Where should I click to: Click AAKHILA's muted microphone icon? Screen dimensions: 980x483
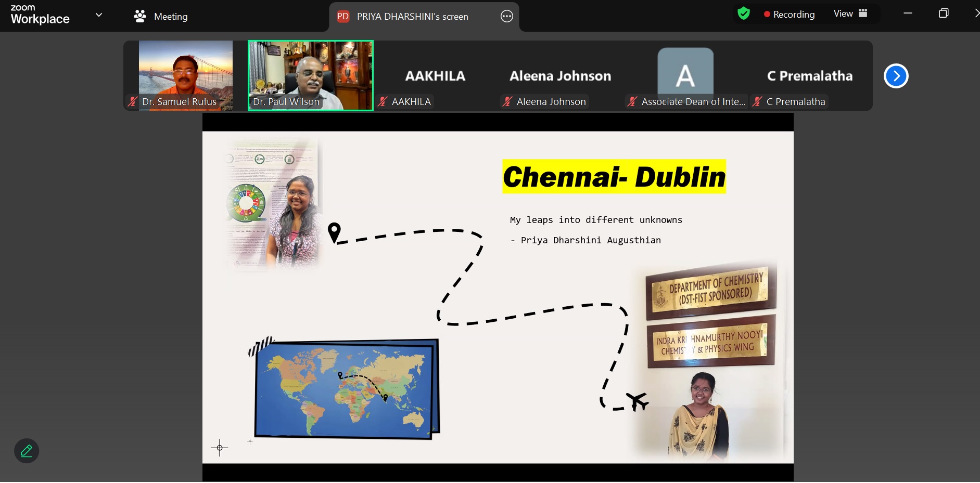tap(383, 102)
